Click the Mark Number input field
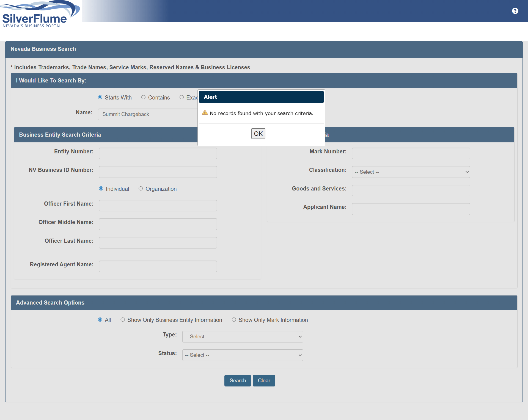 (411, 153)
